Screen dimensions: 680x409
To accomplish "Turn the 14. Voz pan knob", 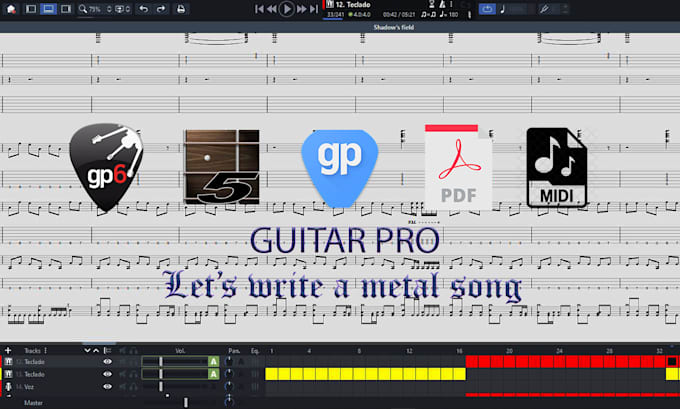I will [x=229, y=386].
